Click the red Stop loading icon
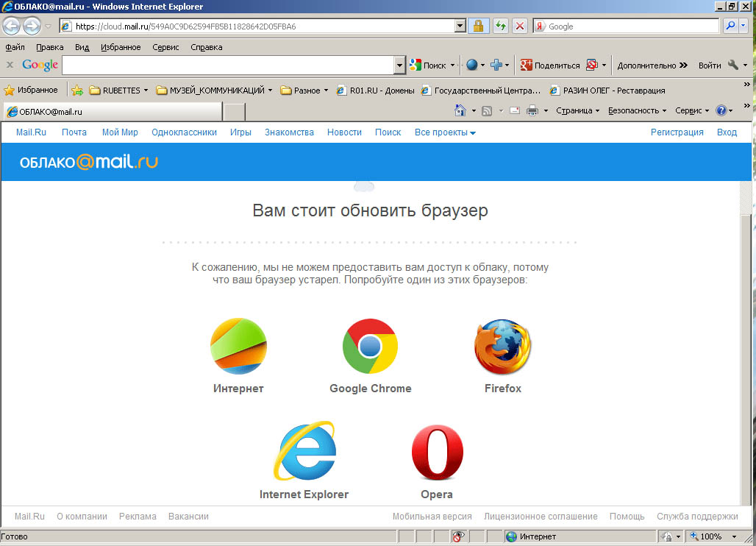Screen dimensions: 756x546 [x=520, y=26]
